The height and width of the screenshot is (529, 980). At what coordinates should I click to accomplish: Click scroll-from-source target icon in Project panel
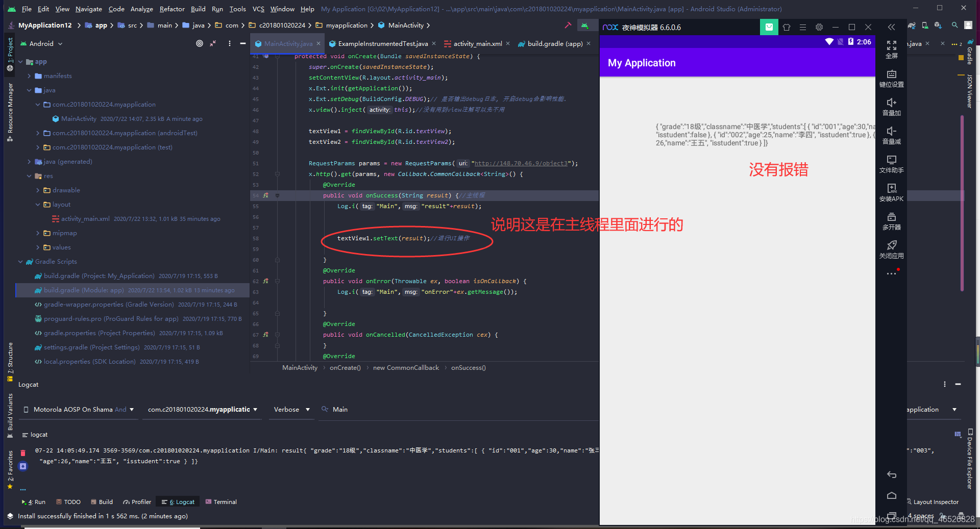point(200,43)
